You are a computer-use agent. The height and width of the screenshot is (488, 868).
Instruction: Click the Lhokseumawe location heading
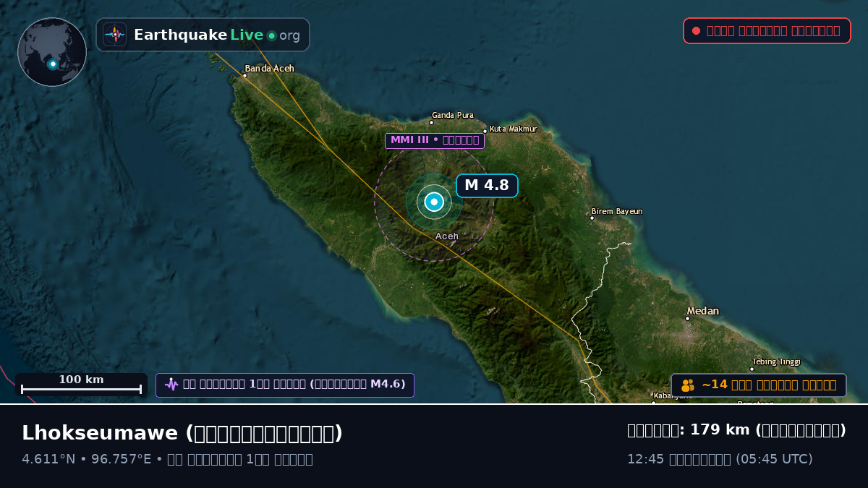pyautogui.click(x=182, y=433)
